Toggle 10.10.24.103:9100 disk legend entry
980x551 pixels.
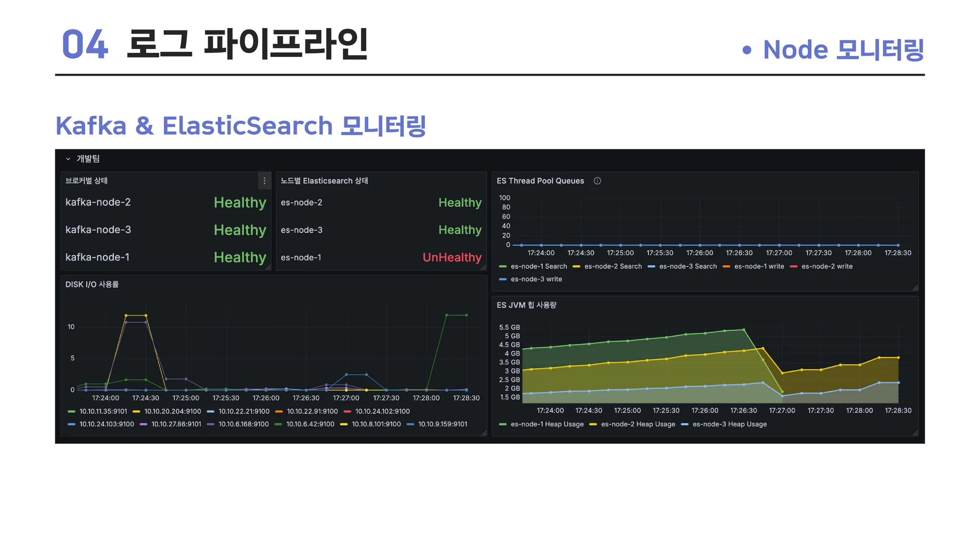click(106, 424)
